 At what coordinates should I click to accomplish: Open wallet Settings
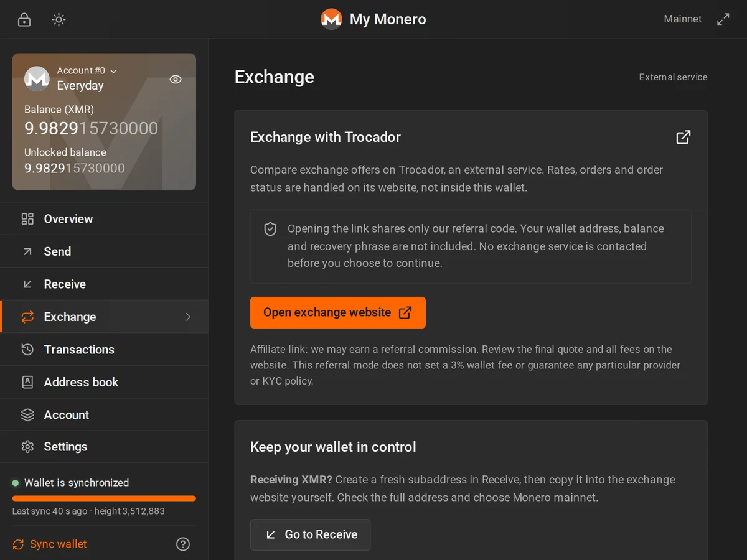coord(105,447)
